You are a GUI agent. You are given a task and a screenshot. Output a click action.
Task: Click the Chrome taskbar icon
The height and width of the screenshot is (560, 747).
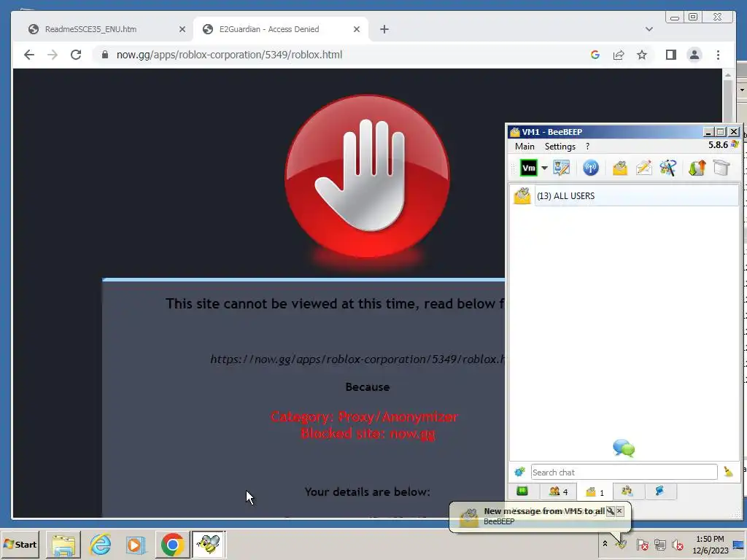point(172,544)
